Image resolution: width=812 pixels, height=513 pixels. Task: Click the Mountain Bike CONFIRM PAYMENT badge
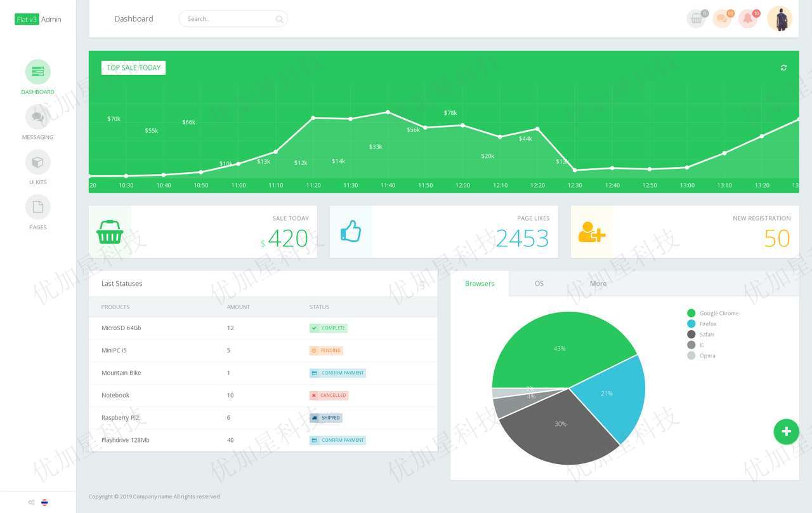(x=337, y=373)
